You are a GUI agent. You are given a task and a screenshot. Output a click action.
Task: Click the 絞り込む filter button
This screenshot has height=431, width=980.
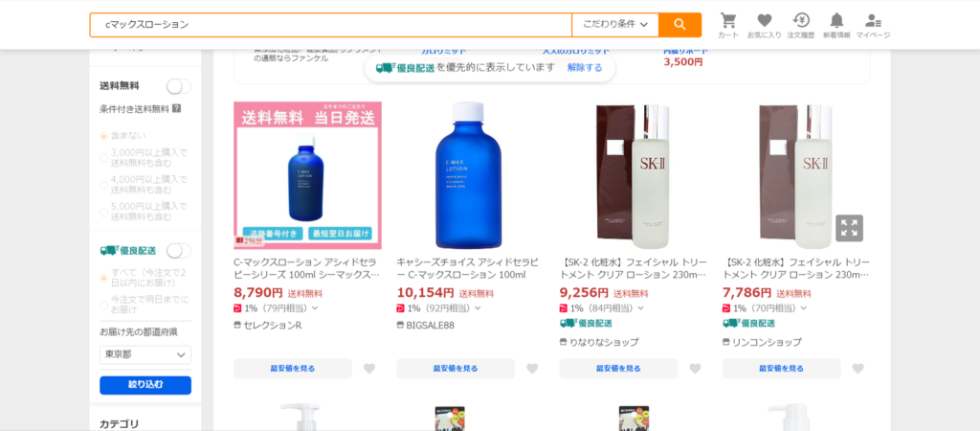[145, 385]
